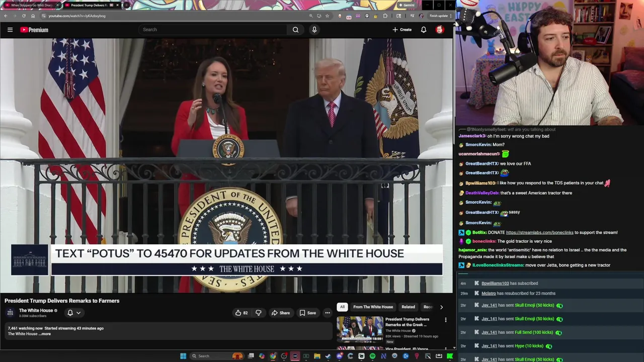This screenshot has width=644, height=362.
Task: Expand description with '...more'
Action: click(x=45, y=334)
